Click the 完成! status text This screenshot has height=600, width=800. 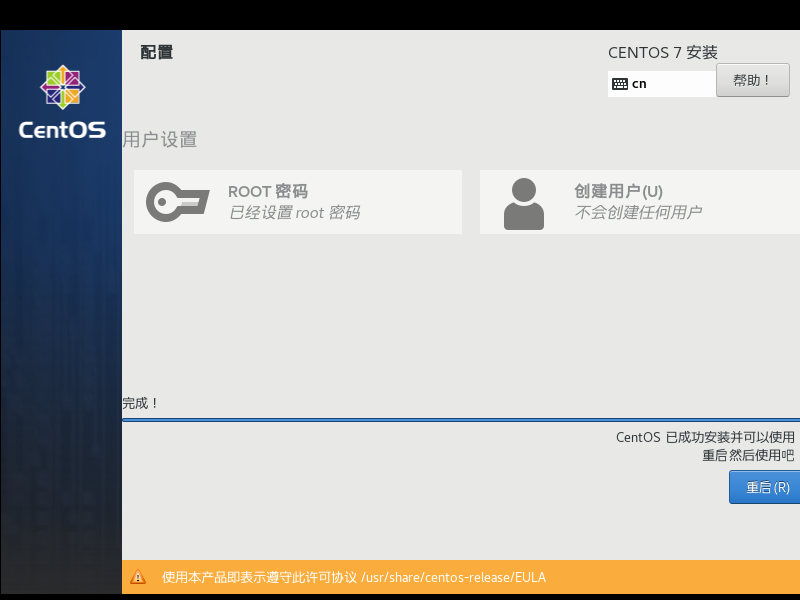(x=138, y=403)
